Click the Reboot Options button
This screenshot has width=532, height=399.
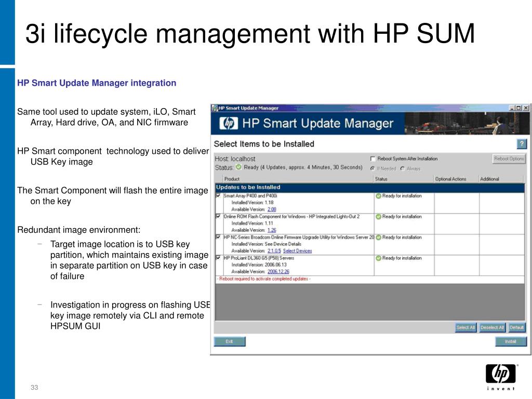(509, 158)
